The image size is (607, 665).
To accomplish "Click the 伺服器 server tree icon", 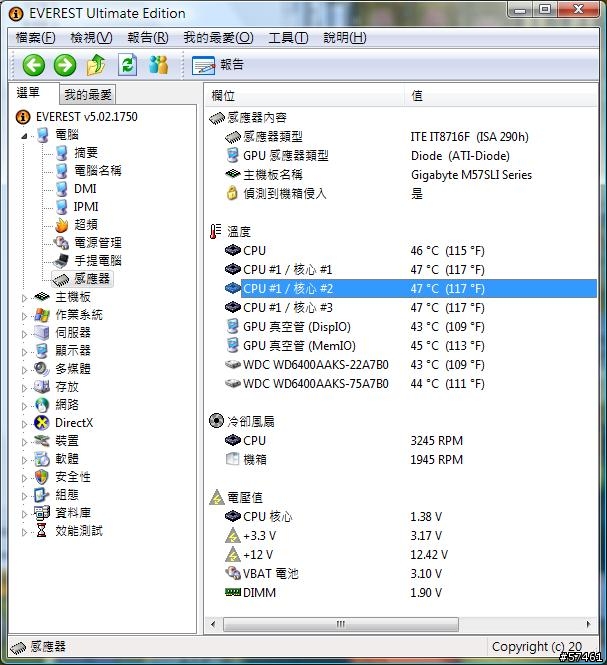I will [x=42, y=333].
